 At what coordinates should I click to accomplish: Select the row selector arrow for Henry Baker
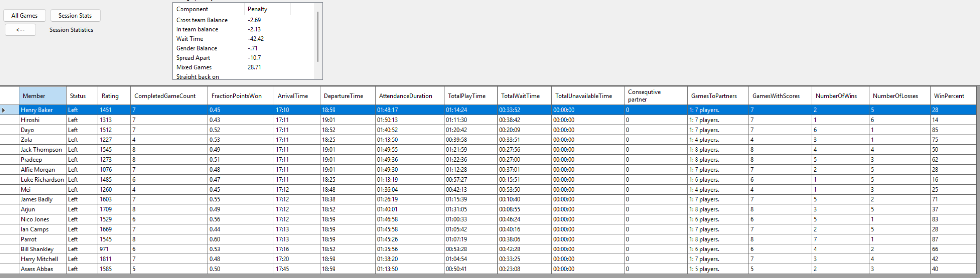(10, 110)
